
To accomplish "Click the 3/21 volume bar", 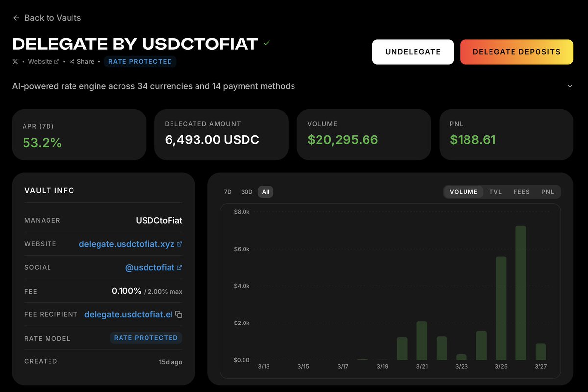I will [x=422, y=341].
